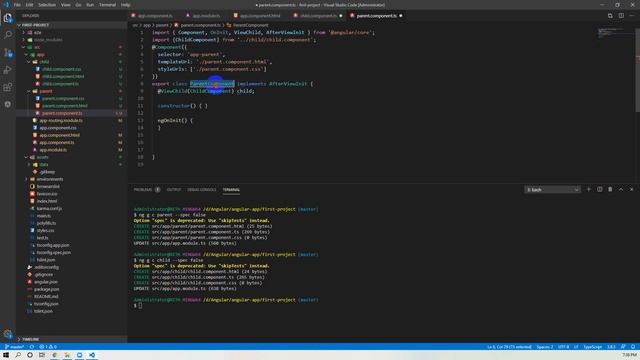Click the UTF-8 encoding status item
The image size is (640, 360).
[563, 347]
